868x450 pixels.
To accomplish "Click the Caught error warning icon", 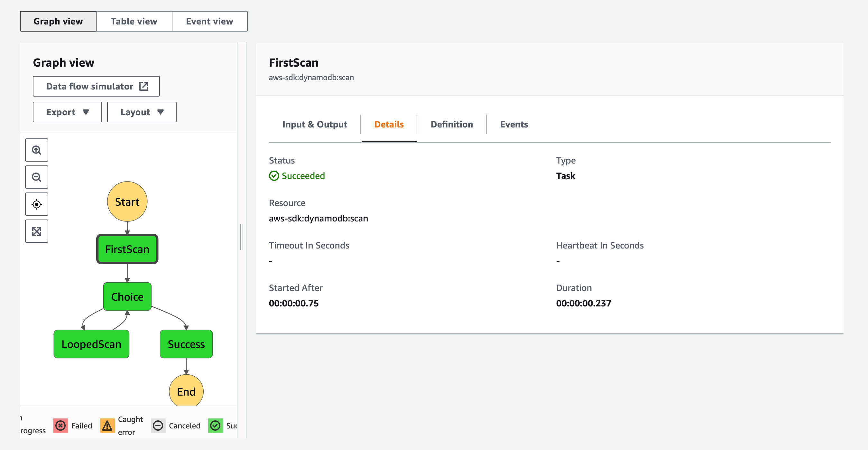I will pos(107,426).
